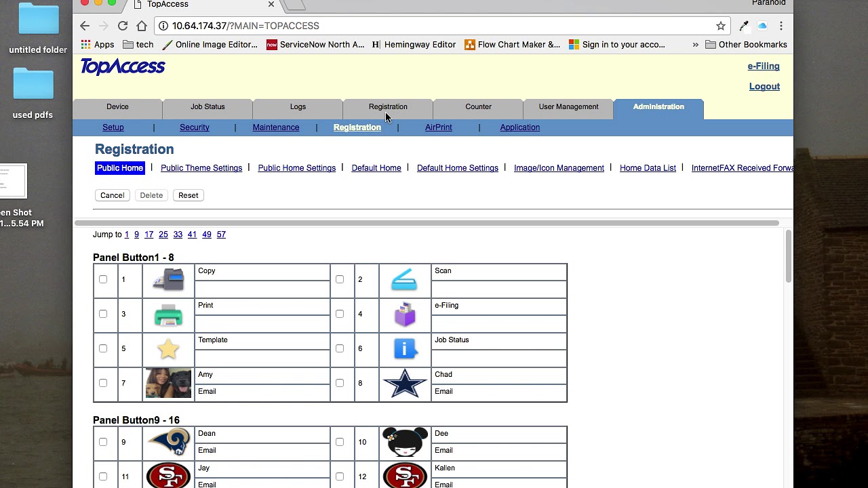Open the Other Bookmarks folder
This screenshot has width=868, height=488.
pyautogui.click(x=746, y=45)
